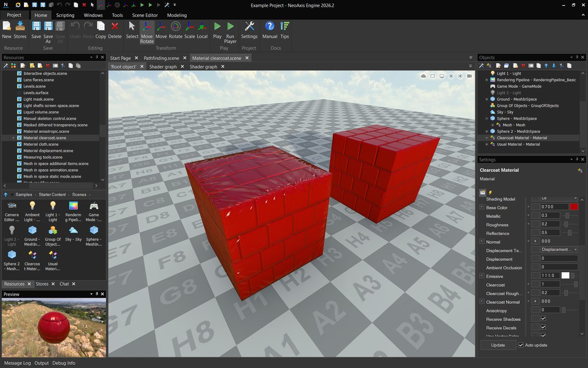Screen dimensions: 588x368
Task: Open the Base Color red swatch
Action: click(574, 207)
